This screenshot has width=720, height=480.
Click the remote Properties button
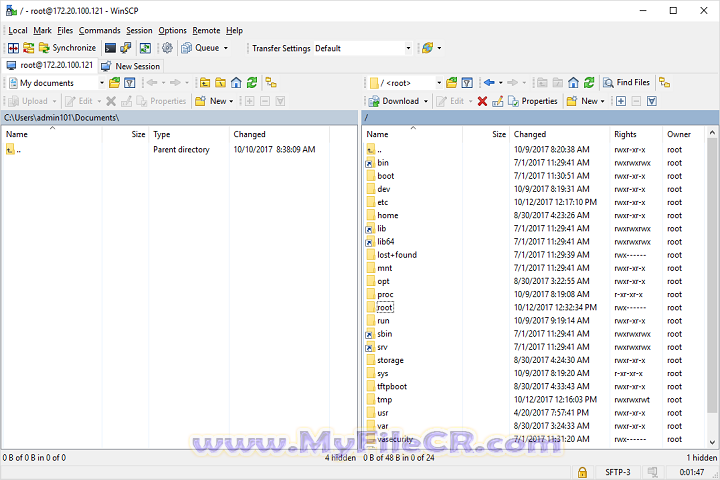click(x=533, y=101)
